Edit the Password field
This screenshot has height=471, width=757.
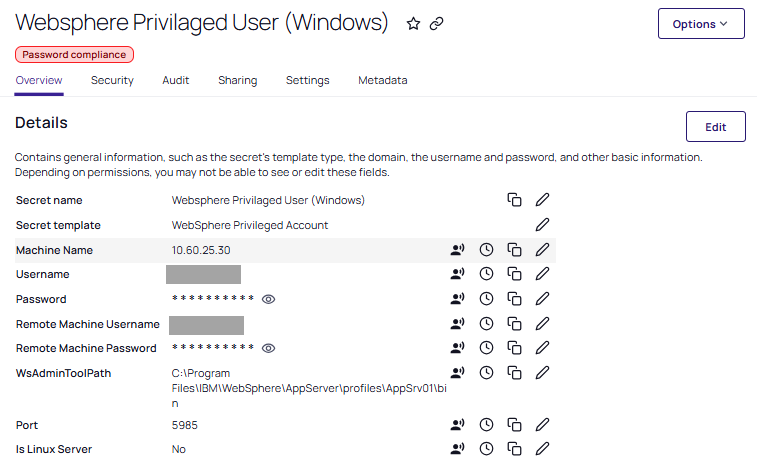542,299
